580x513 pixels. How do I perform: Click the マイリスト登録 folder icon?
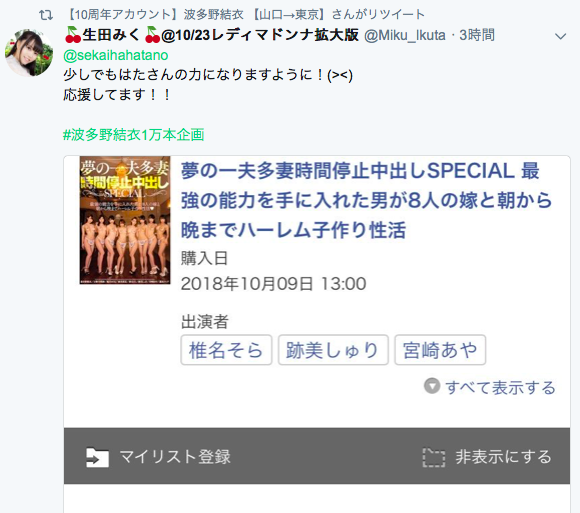(97, 458)
